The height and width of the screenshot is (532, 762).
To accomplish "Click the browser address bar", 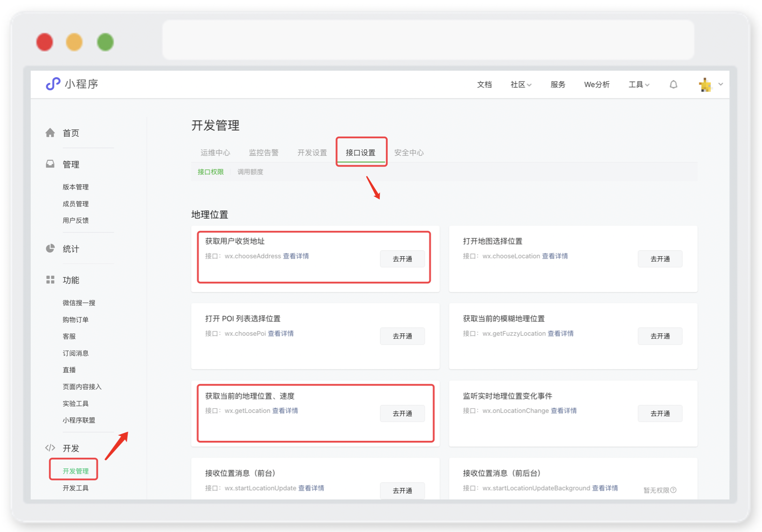I will click(x=428, y=40).
